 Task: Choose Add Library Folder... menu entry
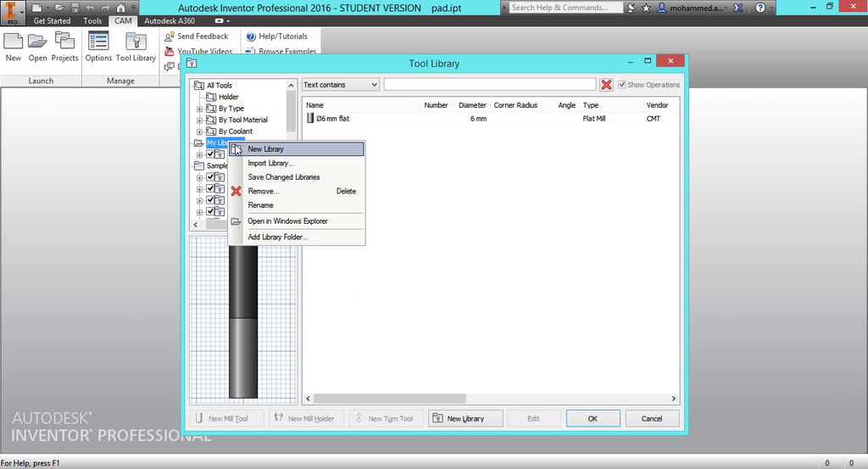297,237
